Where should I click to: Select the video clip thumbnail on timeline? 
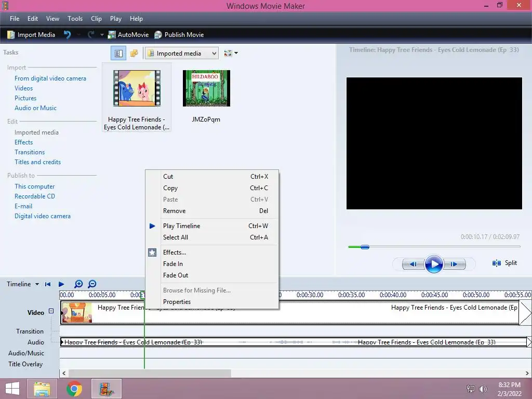tap(77, 312)
